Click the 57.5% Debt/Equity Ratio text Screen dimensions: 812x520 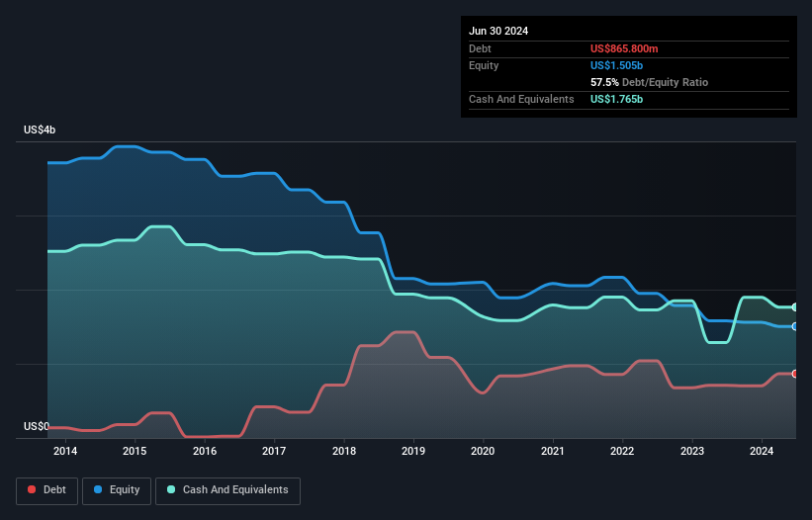pyautogui.click(x=649, y=82)
